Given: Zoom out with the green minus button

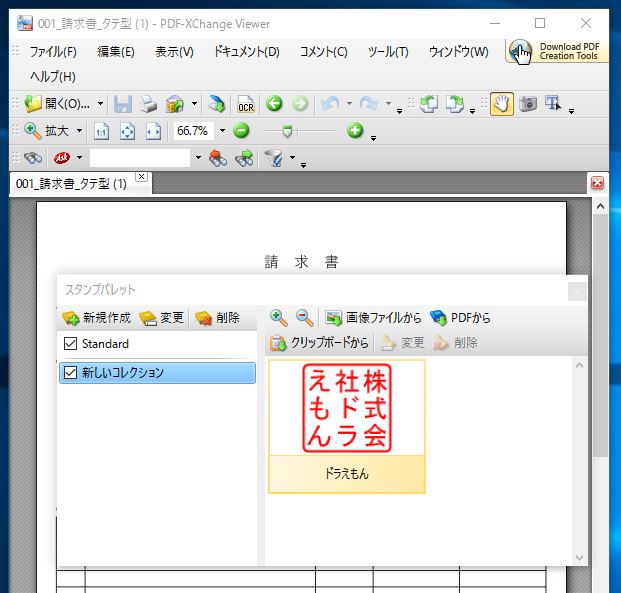Looking at the screenshot, I should pos(241,130).
